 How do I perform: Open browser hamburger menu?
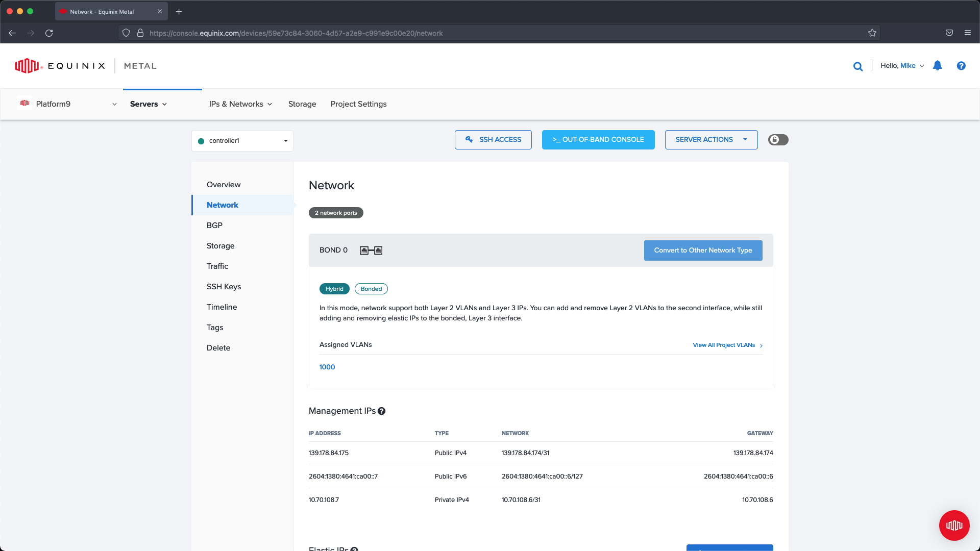click(x=968, y=33)
